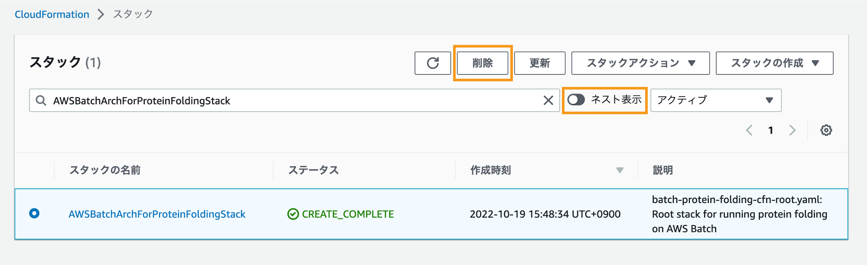868x265 pixels.
Task: Open table preferences gear
Action: tap(826, 130)
